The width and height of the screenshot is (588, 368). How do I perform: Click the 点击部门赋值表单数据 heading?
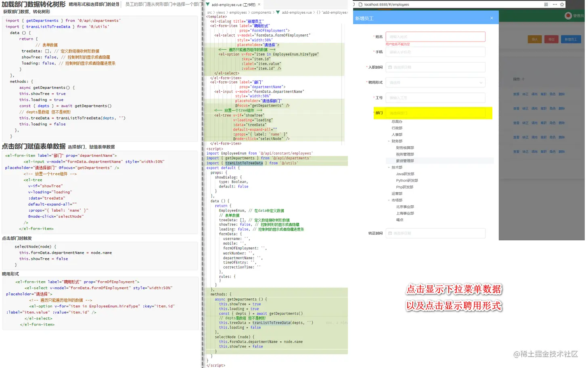tap(33, 146)
